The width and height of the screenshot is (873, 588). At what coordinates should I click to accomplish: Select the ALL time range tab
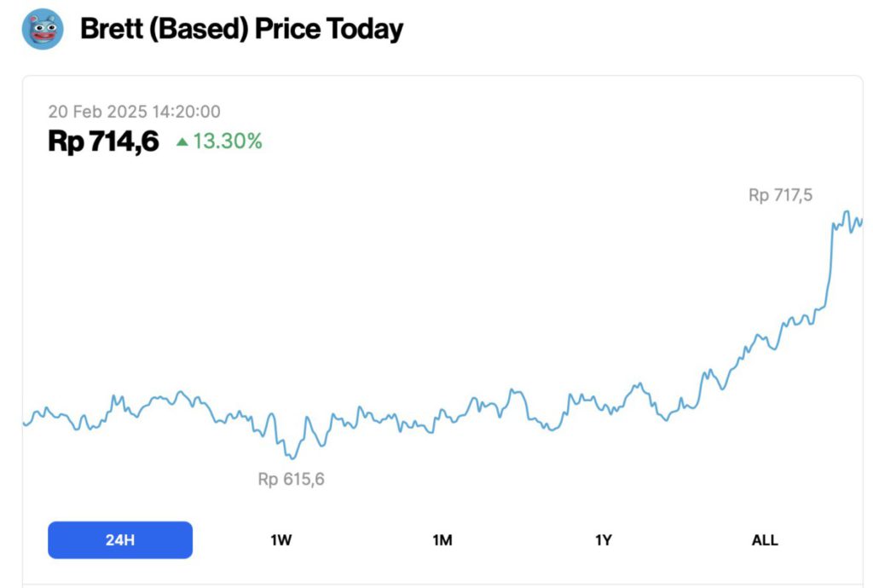pos(765,540)
